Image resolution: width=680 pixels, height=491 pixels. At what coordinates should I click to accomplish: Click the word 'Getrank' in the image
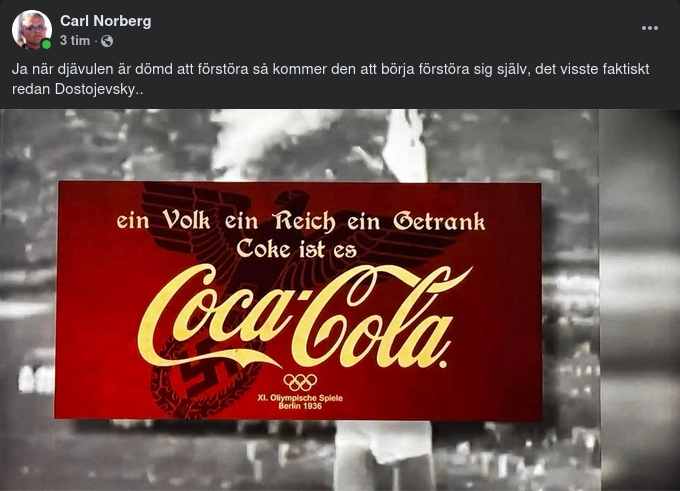point(439,222)
